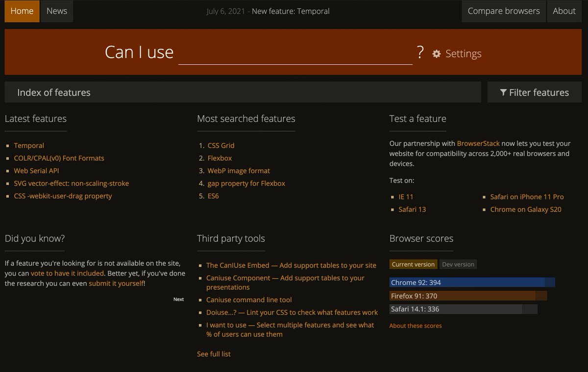Open the Web Serial API link

[x=37, y=171]
